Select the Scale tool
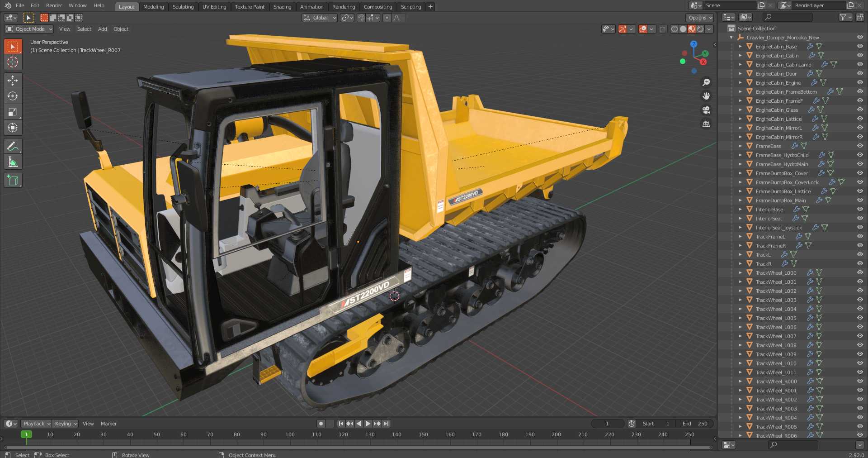 click(13, 112)
